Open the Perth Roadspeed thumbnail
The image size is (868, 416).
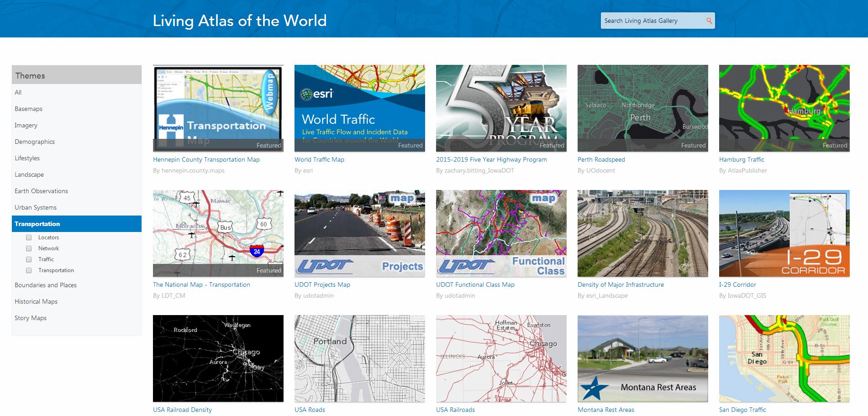click(x=643, y=108)
